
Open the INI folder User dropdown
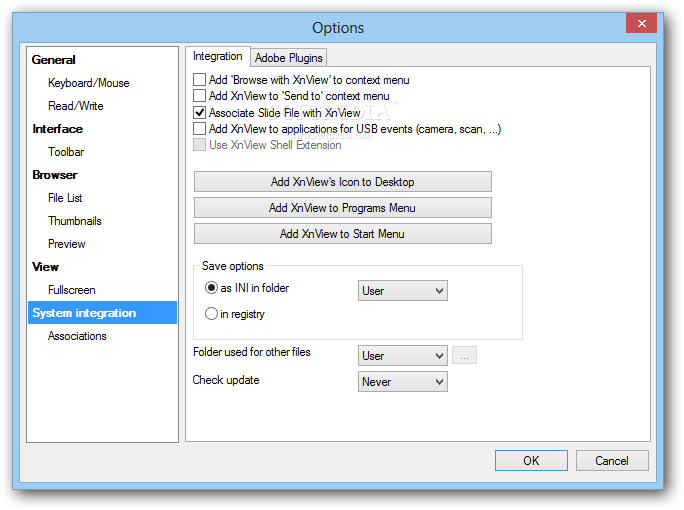(x=403, y=291)
